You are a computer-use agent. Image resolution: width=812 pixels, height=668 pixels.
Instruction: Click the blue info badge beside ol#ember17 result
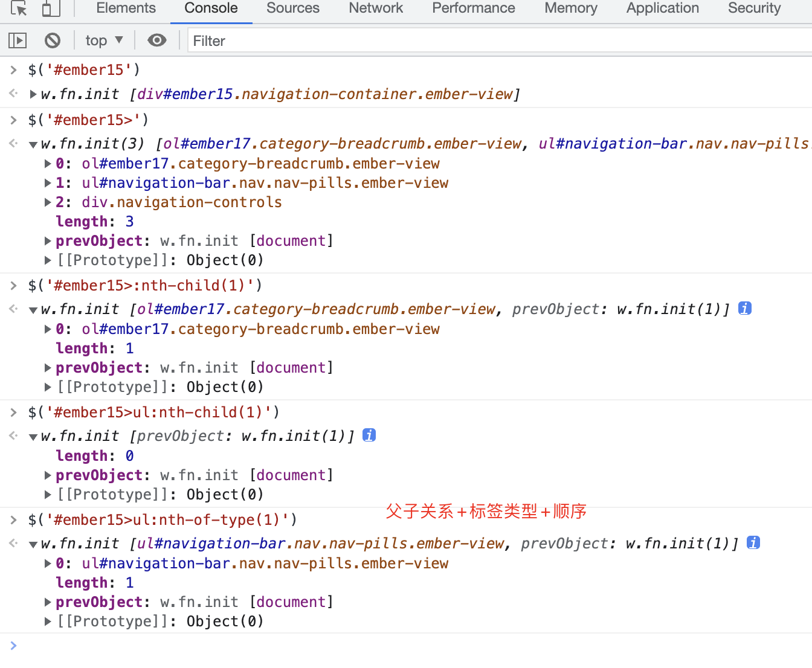[x=745, y=308]
